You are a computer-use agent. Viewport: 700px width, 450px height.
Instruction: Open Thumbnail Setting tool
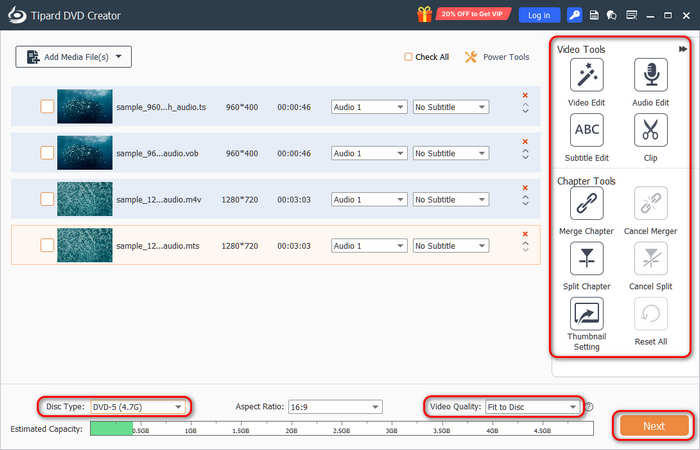pos(587,314)
